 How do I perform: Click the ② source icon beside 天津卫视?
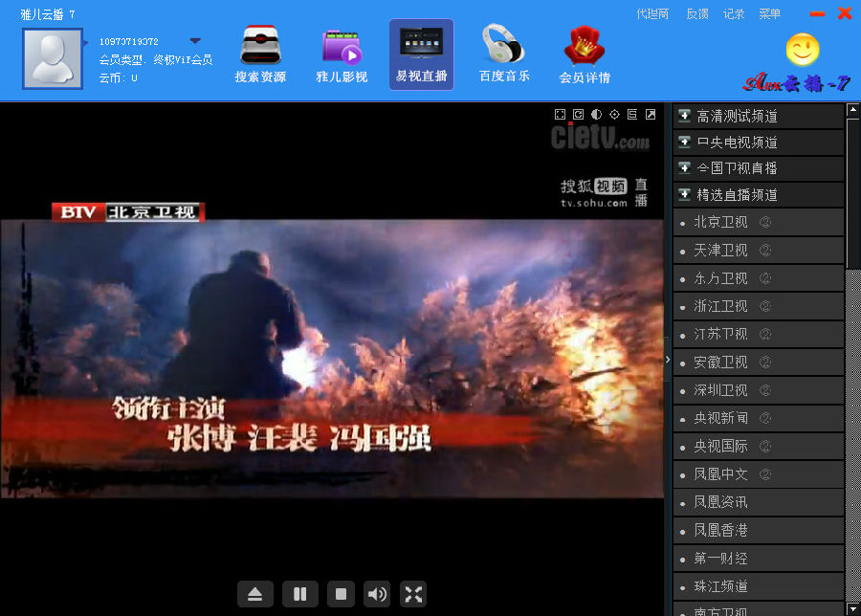765,251
